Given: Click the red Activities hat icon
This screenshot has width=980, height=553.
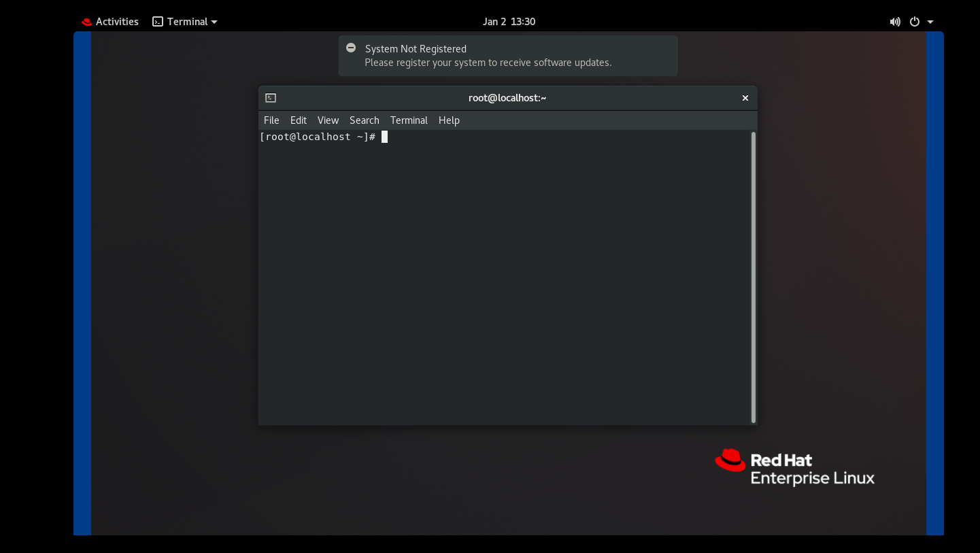Looking at the screenshot, I should tap(86, 21).
